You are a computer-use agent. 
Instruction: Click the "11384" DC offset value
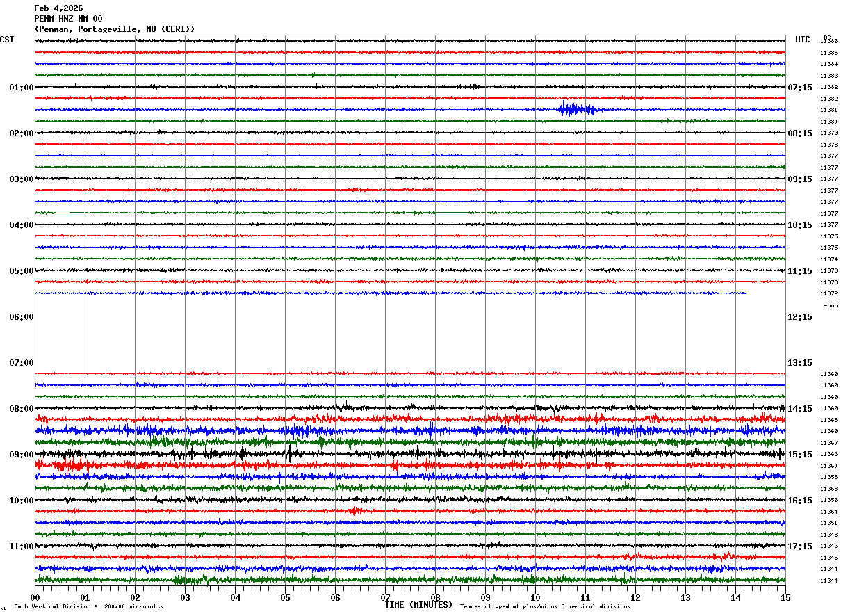[x=828, y=65]
